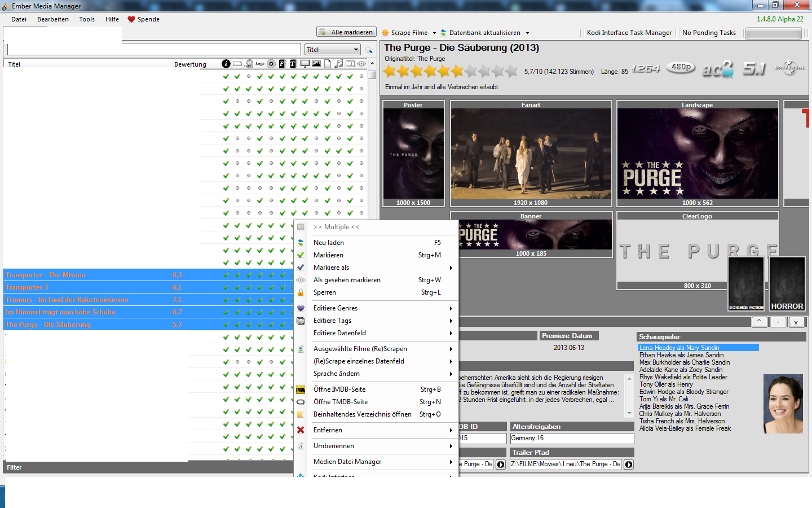
Task: Expand Editiere Datenfeld submenu
Action: 376,333
